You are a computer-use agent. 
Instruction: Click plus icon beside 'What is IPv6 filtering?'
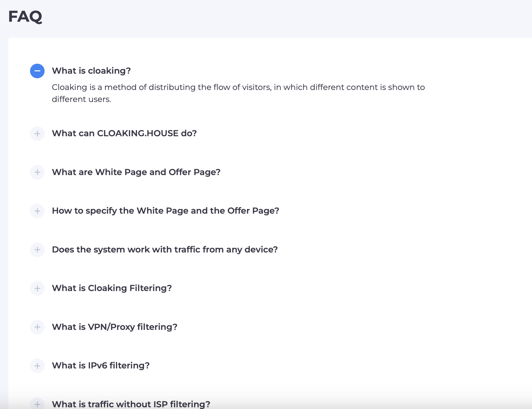click(37, 366)
